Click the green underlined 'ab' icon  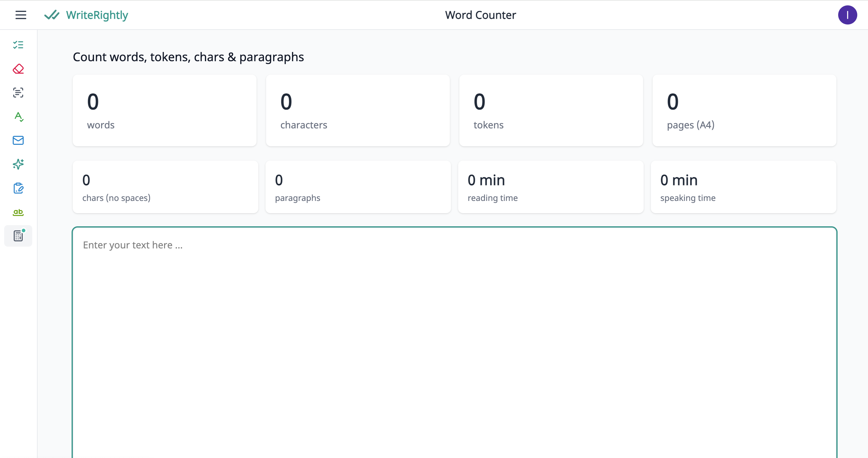pos(18,212)
